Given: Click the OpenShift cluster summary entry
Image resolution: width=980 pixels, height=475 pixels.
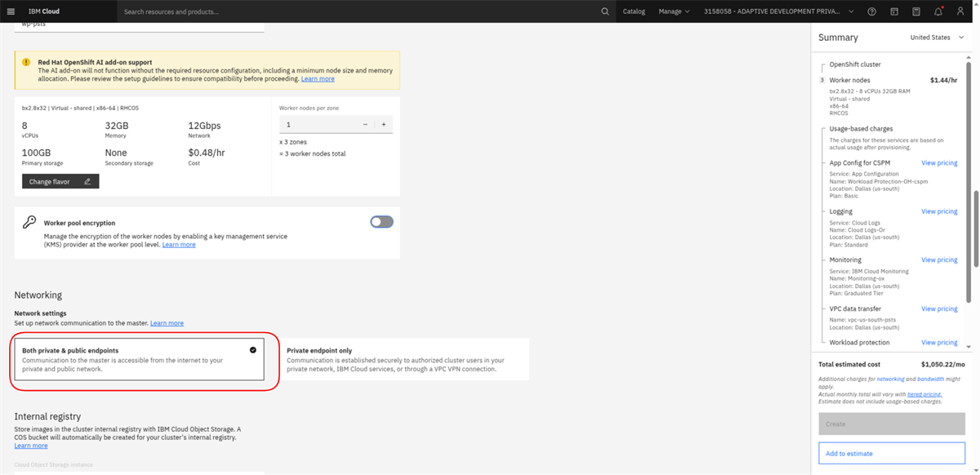Looking at the screenshot, I should [855, 64].
